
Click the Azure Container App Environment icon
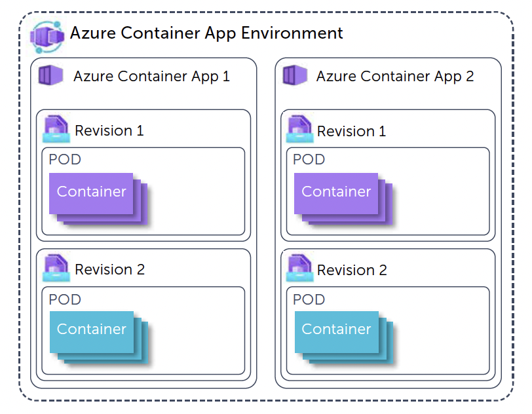click(x=47, y=37)
